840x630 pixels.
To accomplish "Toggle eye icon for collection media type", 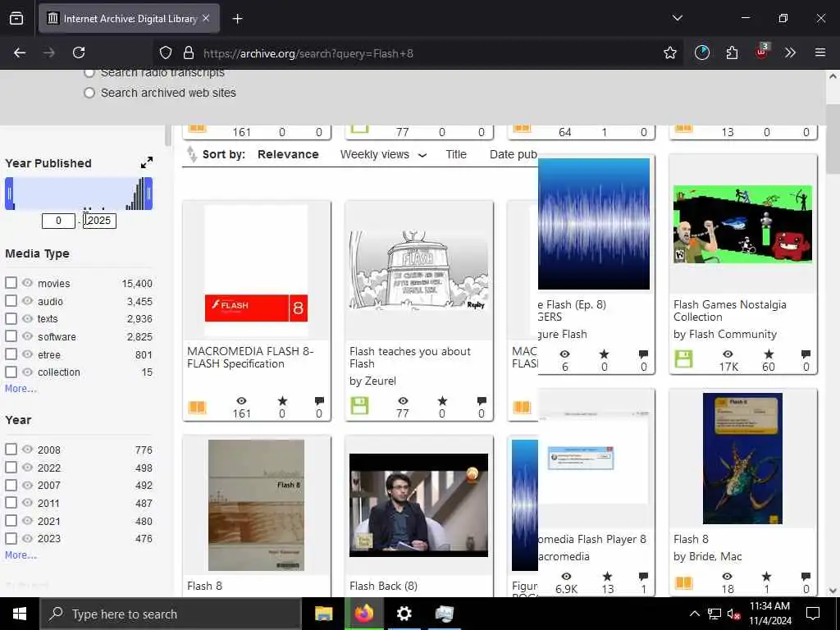I will pyautogui.click(x=27, y=372).
